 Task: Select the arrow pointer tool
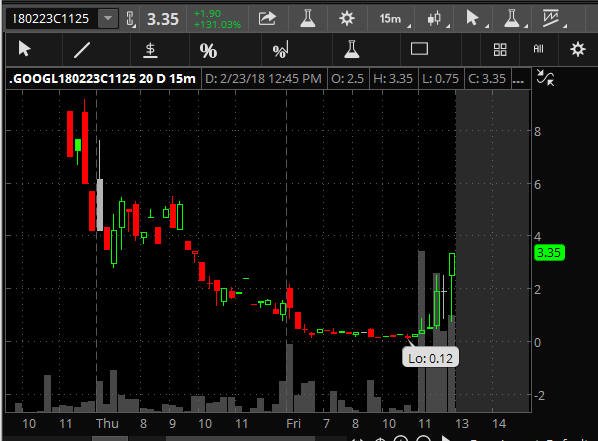[25, 49]
